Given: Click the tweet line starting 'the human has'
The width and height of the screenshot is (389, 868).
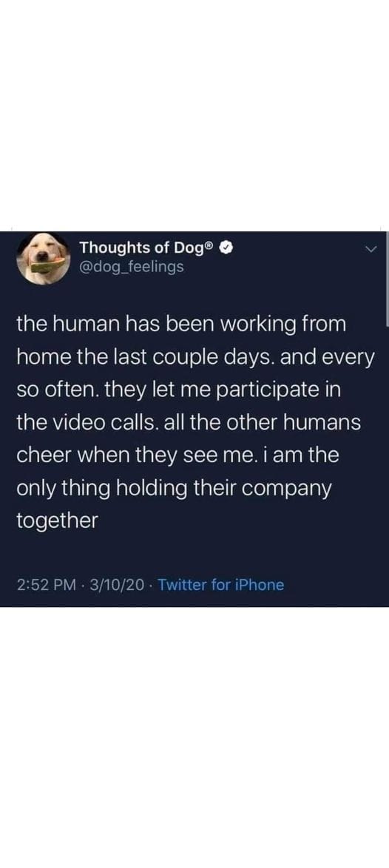Looking at the screenshot, I should click(x=181, y=325).
